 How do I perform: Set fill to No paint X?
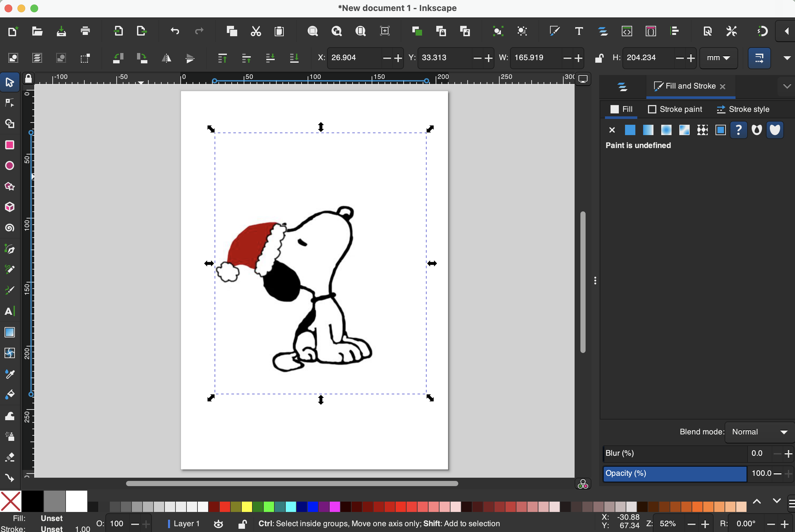612,130
